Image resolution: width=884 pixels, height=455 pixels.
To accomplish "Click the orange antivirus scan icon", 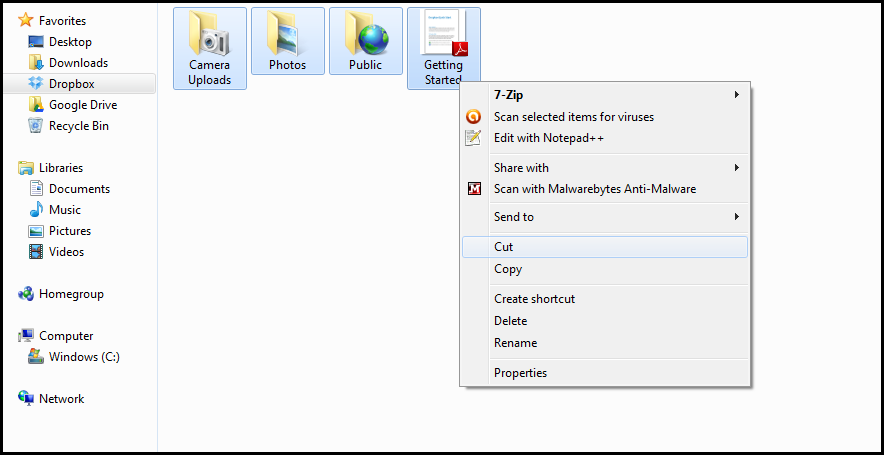I will (474, 117).
